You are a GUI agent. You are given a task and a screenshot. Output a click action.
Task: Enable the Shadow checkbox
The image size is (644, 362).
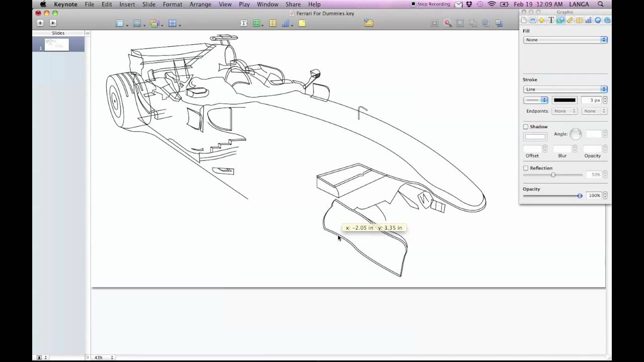pos(525,127)
